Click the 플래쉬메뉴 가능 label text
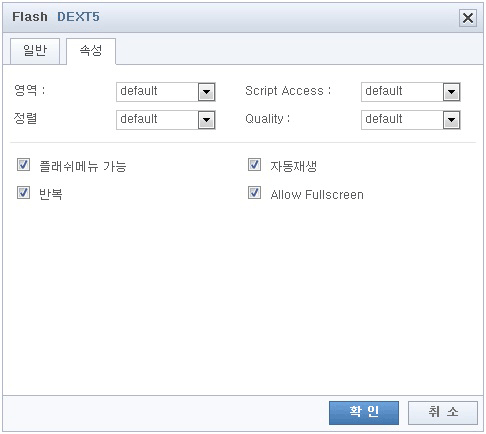The image size is (486, 434). 83,166
